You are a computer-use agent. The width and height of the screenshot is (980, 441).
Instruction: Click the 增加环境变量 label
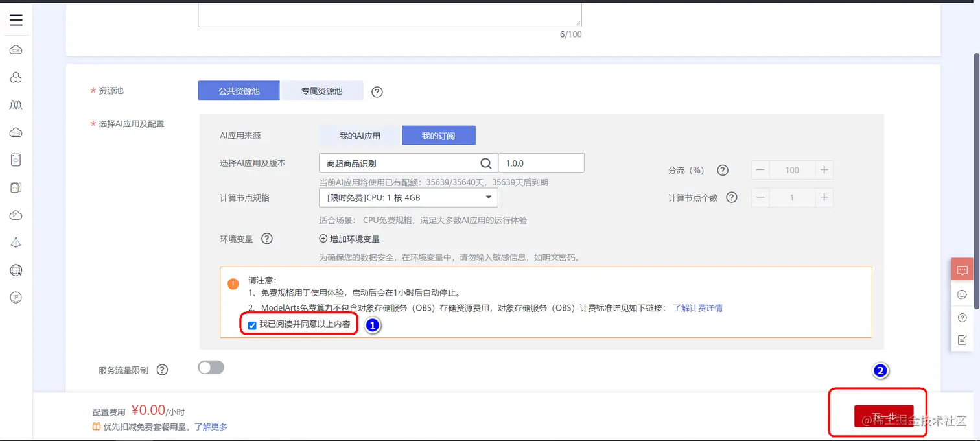click(355, 239)
